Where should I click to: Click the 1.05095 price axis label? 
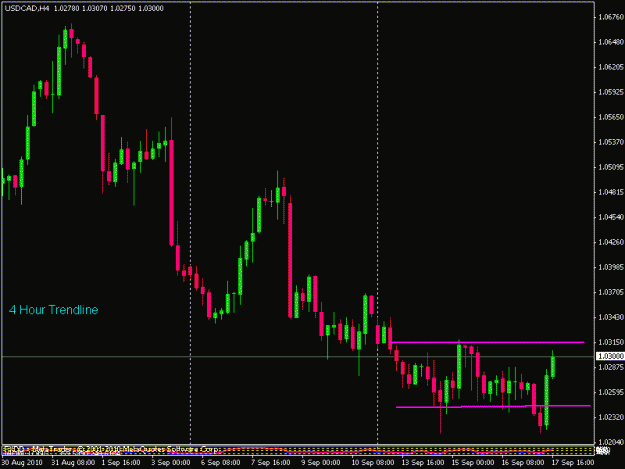point(610,167)
